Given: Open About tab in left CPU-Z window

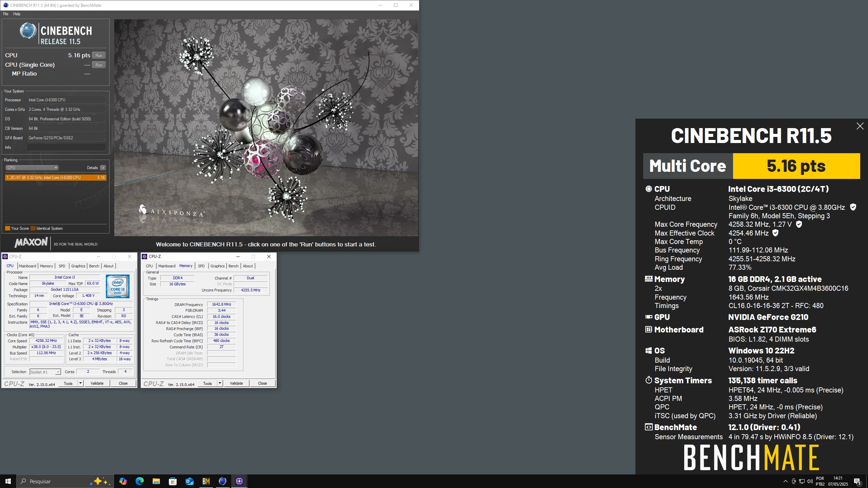Looking at the screenshot, I should point(108,266).
